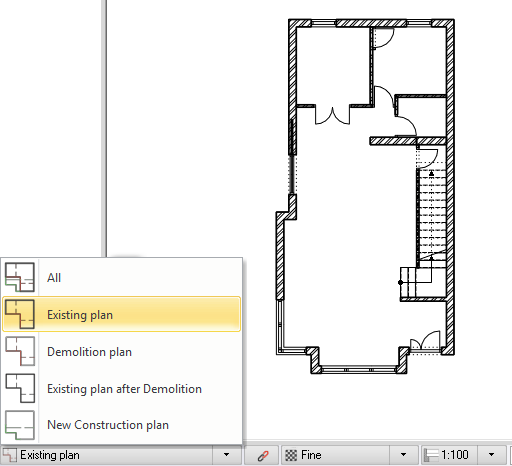512x466 pixels.
Task: Click the renovation filter icon in status bar
Action: pyautogui.click(x=9, y=455)
